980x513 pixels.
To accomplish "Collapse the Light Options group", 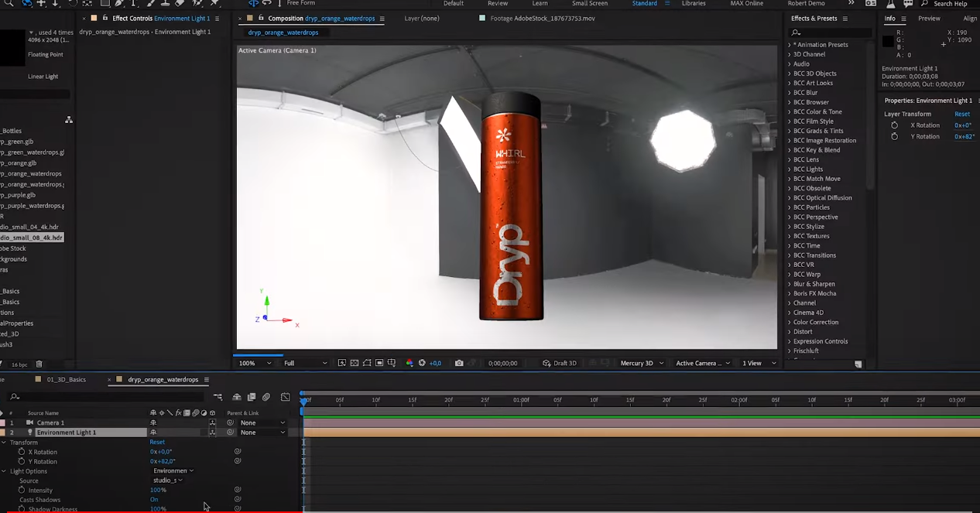I will (x=4, y=471).
